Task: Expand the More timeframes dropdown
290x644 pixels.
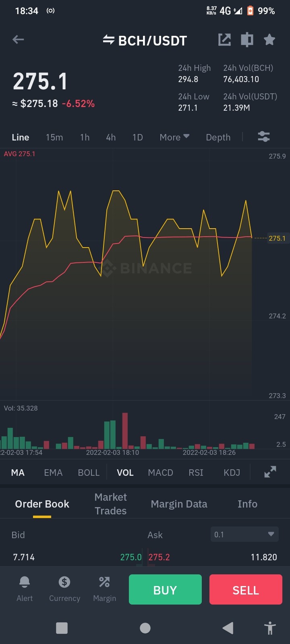Action: tap(174, 137)
